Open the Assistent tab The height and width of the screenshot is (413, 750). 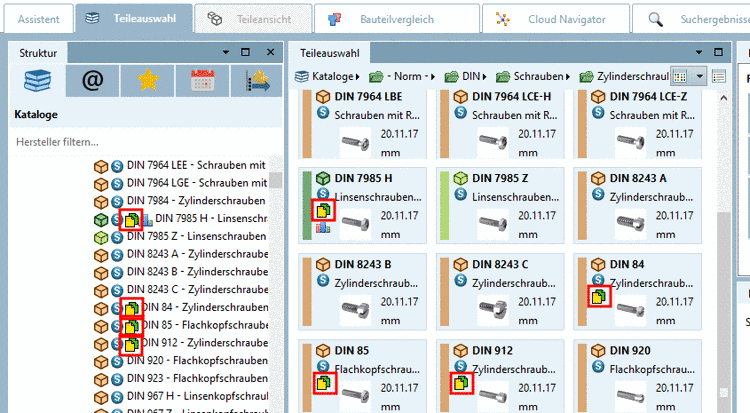(39, 19)
